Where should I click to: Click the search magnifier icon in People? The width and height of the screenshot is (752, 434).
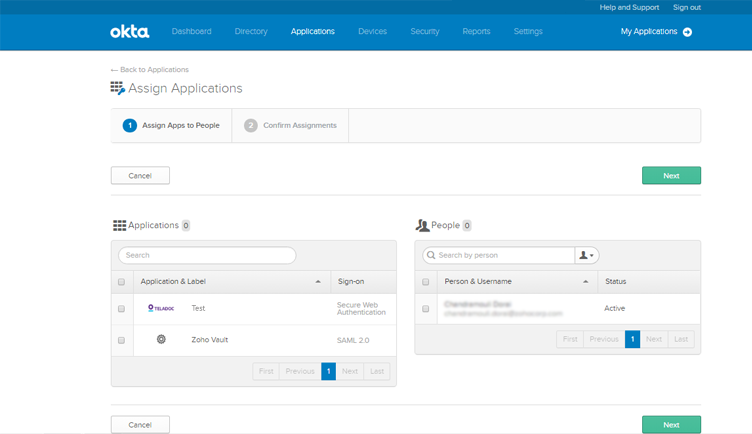click(x=430, y=255)
